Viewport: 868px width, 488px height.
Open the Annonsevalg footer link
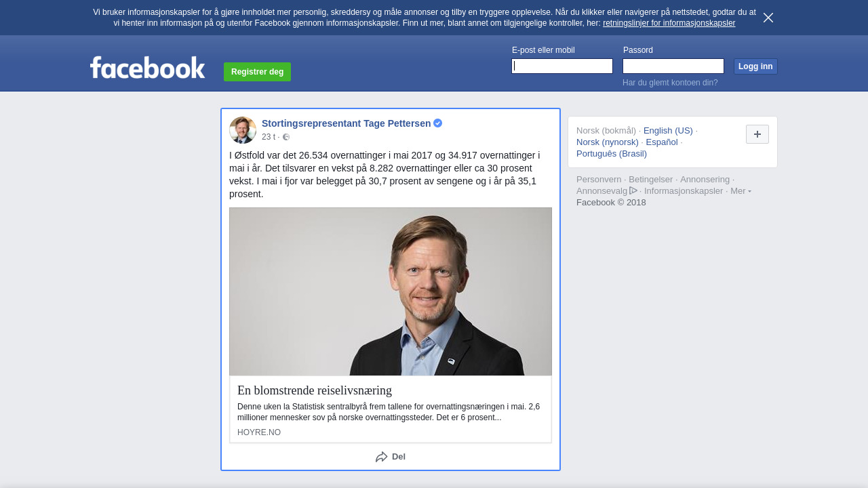(x=602, y=190)
